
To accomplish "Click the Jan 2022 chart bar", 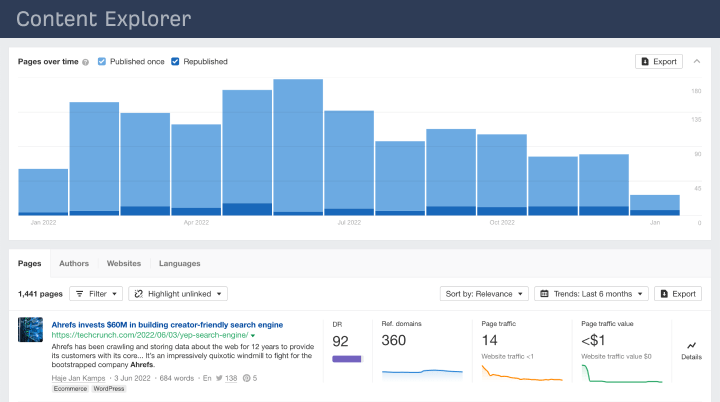I will coord(43,192).
